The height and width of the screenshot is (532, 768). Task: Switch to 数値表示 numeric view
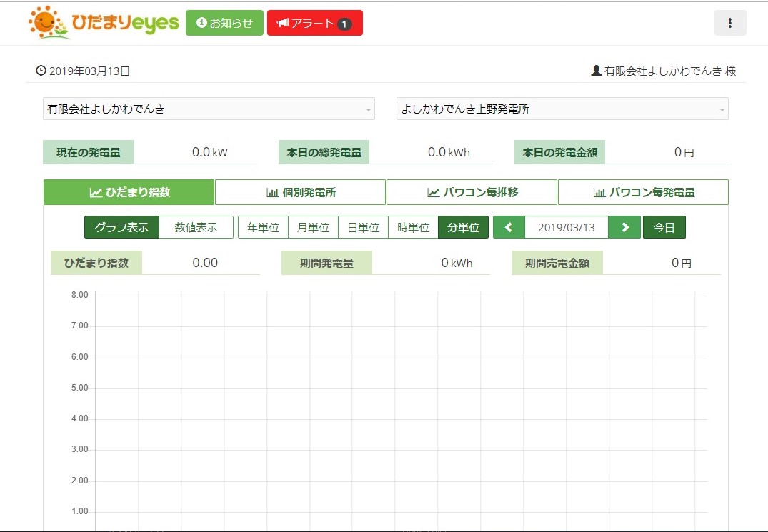pos(196,227)
